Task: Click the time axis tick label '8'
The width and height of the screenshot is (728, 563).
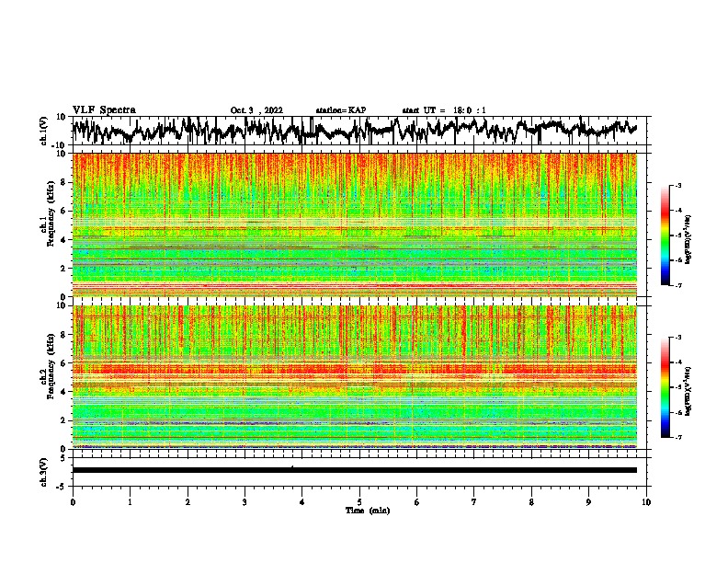Action: (531, 502)
